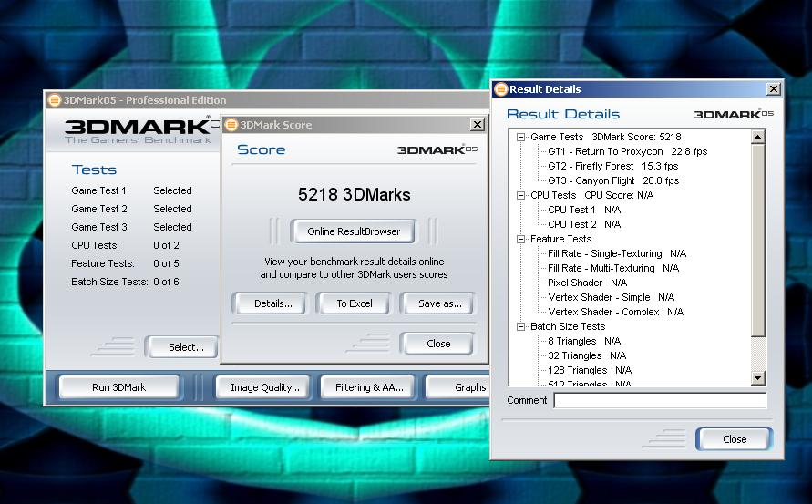
Task: Click CPU Tests: 0 of 2 text
Action: (x=126, y=245)
